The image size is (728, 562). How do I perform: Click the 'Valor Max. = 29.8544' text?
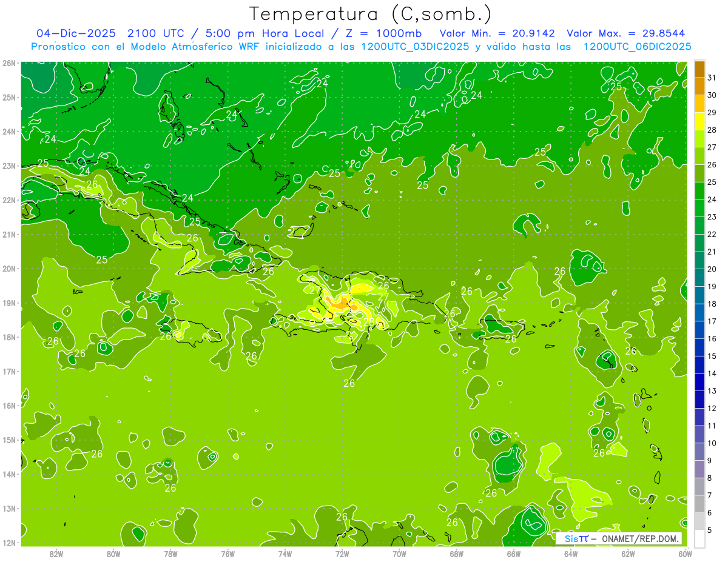tap(625, 33)
